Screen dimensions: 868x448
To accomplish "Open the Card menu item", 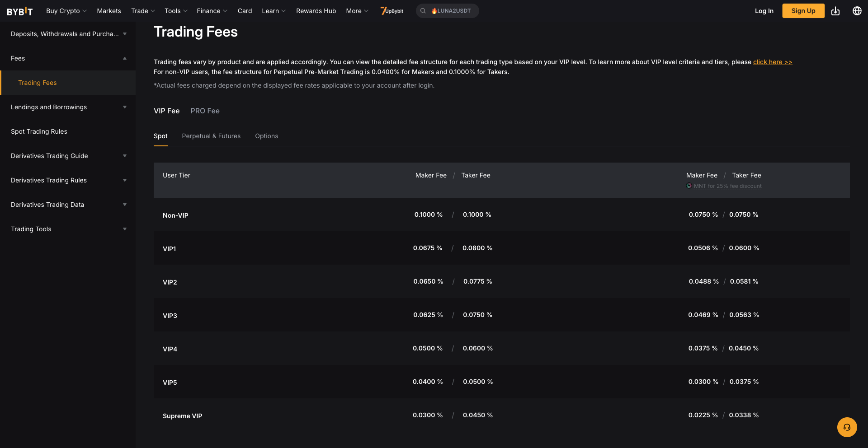I will (x=245, y=11).
